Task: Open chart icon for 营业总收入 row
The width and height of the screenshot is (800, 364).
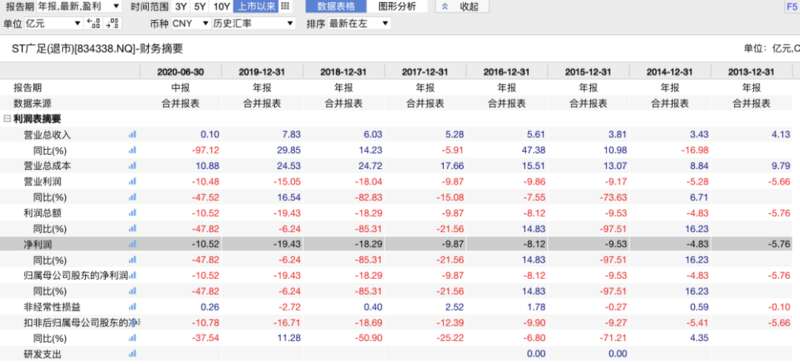Action: point(133,134)
